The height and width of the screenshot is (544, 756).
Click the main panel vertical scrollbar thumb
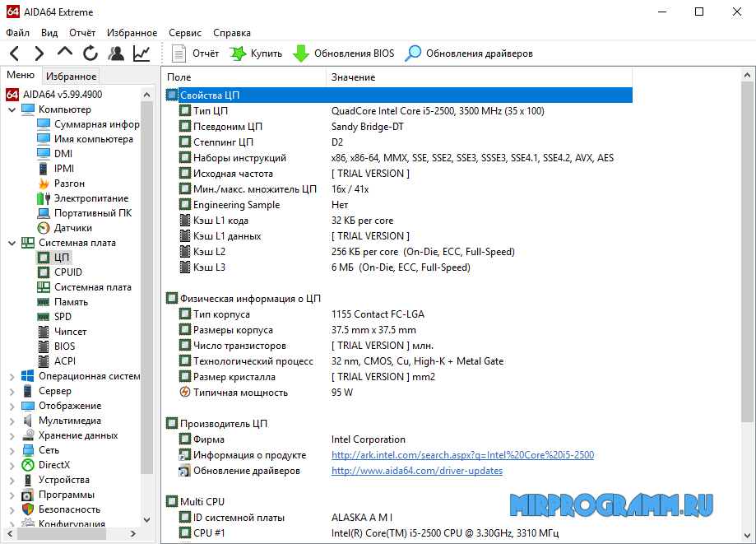click(747, 253)
